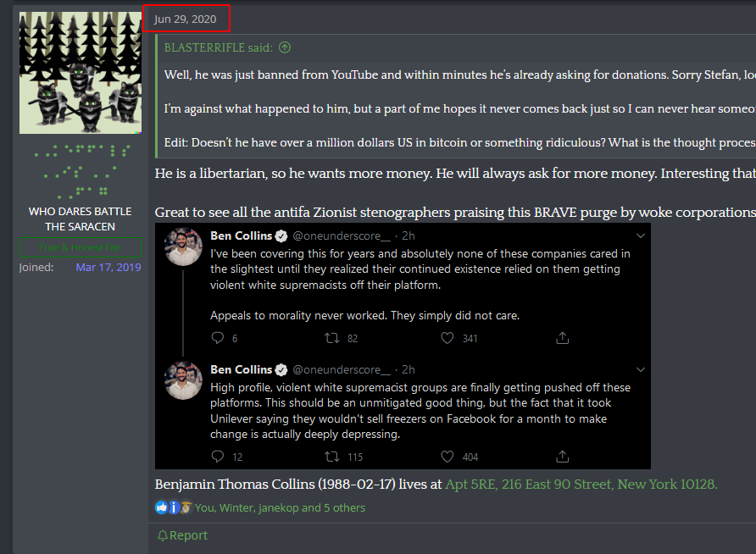Click username WHO DARES BATTLE THE SARACEN
The image size is (756, 554).
click(80, 219)
